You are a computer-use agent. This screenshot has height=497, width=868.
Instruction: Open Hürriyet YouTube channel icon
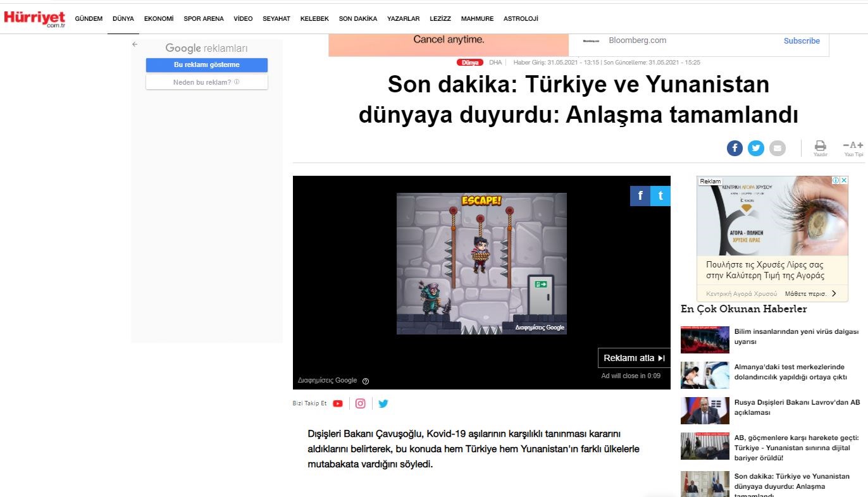pyautogui.click(x=338, y=403)
